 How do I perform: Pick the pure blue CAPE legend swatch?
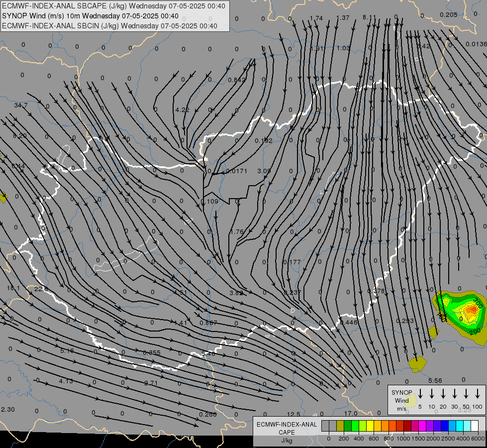click(445, 426)
